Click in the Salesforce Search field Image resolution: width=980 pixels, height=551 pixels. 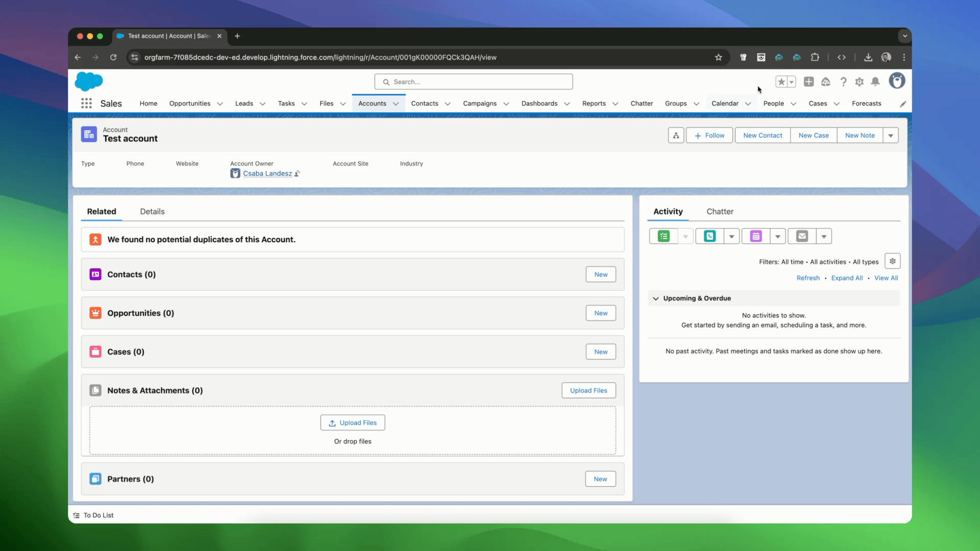coord(474,82)
